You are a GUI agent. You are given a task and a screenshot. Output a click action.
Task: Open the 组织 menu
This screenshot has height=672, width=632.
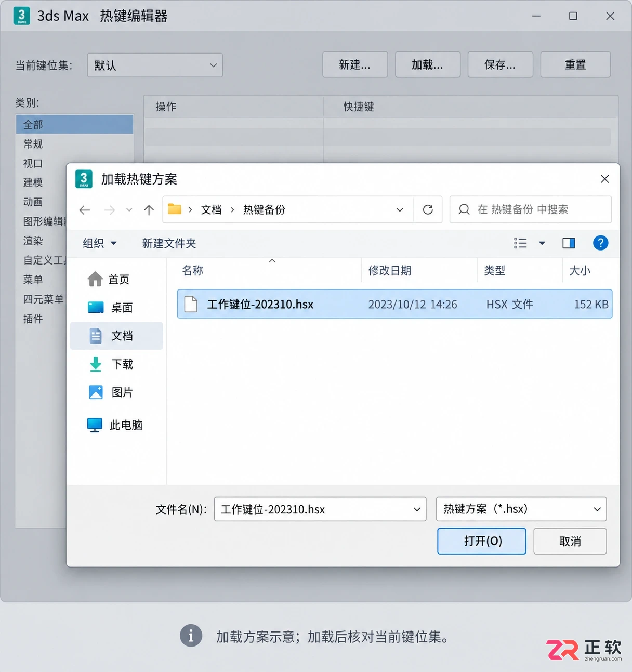[x=100, y=243]
